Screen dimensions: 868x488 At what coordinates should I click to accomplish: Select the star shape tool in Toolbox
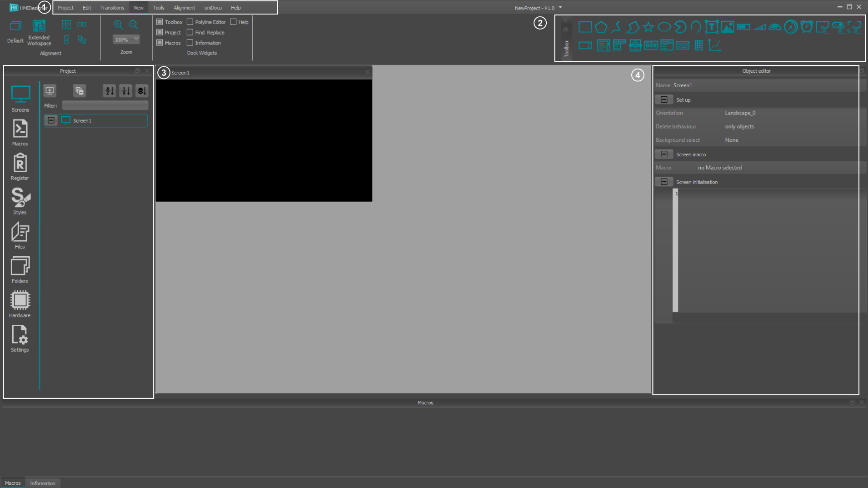[x=648, y=27]
